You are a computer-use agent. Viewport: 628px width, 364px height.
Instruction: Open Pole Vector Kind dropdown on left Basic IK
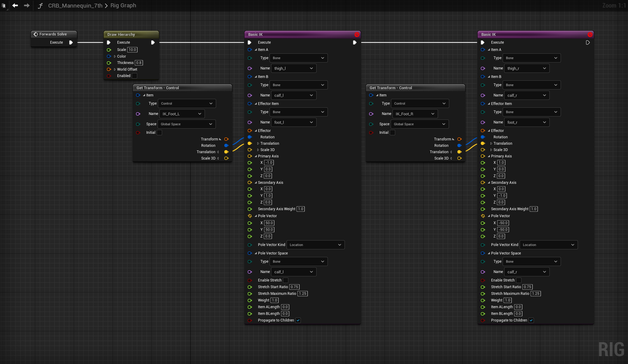tap(315, 245)
